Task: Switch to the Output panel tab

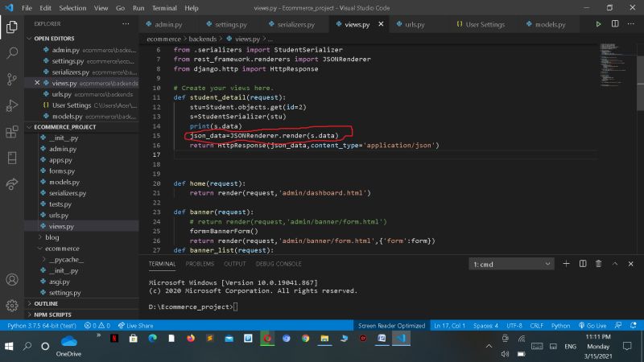Action: point(234,264)
